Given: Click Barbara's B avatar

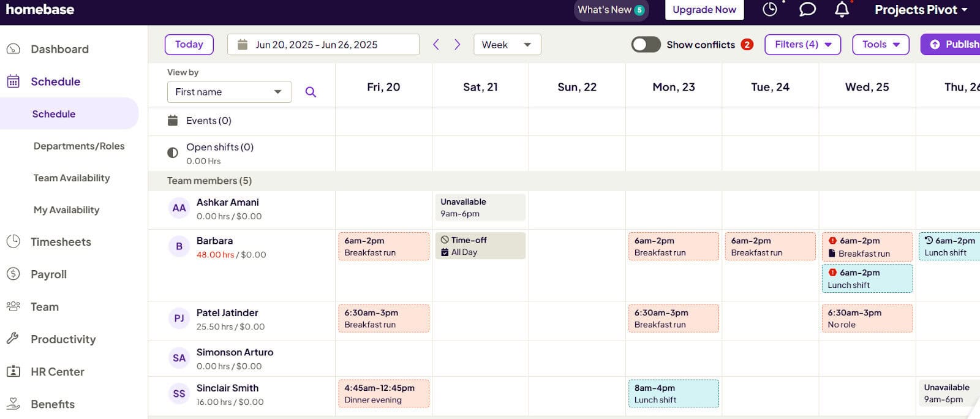Looking at the screenshot, I should pos(179,246).
